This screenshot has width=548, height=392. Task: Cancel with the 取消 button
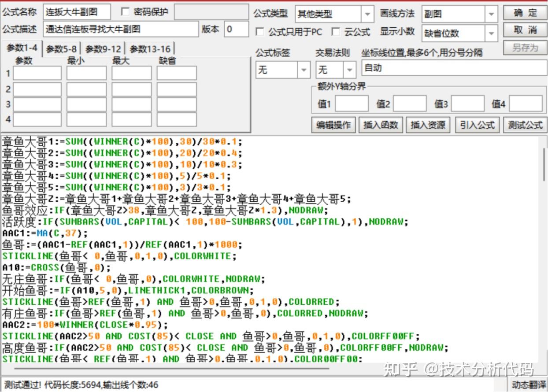(525, 30)
